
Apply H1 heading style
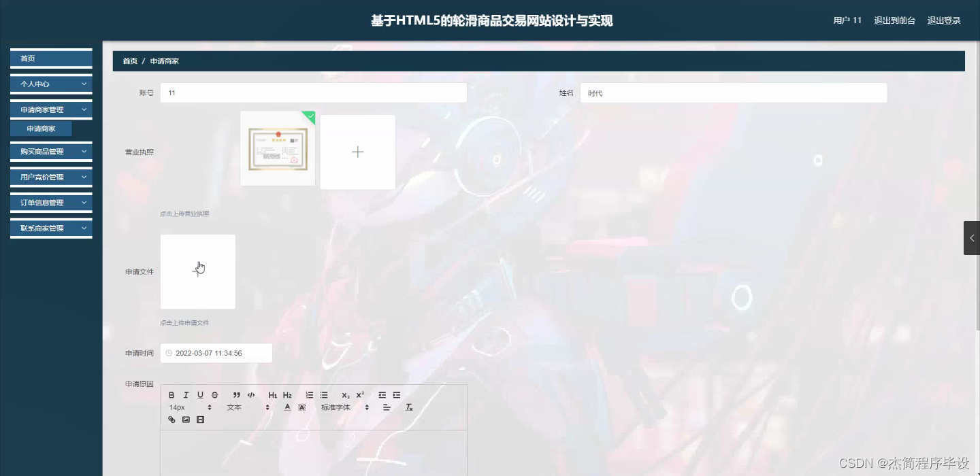[272, 394]
